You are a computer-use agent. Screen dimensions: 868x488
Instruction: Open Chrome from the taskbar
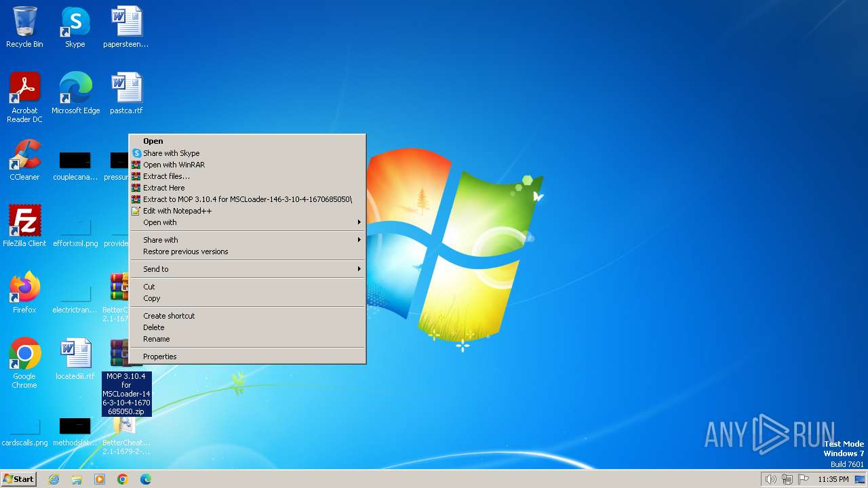coord(123,479)
